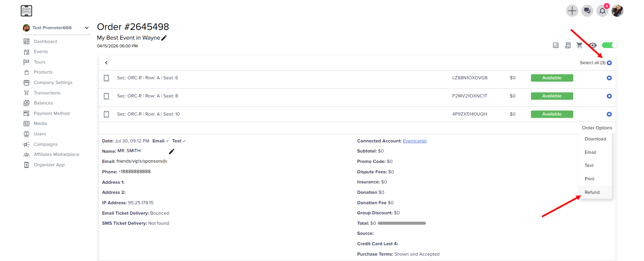Click Available status for code 4P9ZX5140UQH
The width and height of the screenshot is (644, 261).
552,114
